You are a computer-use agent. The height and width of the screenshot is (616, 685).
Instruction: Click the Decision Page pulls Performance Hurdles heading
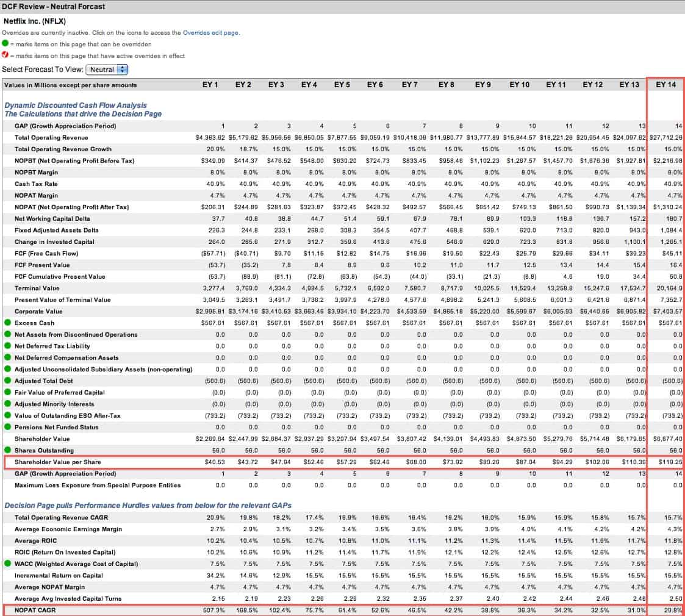[x=148, y=506]
